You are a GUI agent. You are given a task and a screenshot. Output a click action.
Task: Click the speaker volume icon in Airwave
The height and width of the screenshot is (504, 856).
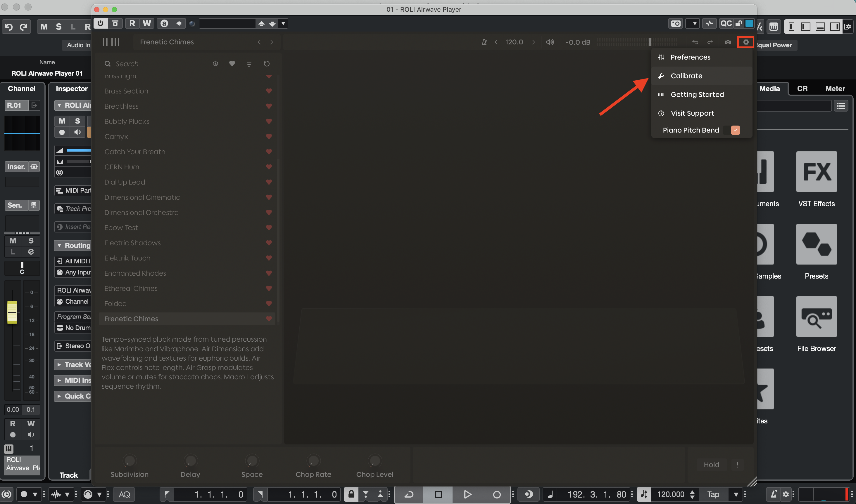(550, 42)
